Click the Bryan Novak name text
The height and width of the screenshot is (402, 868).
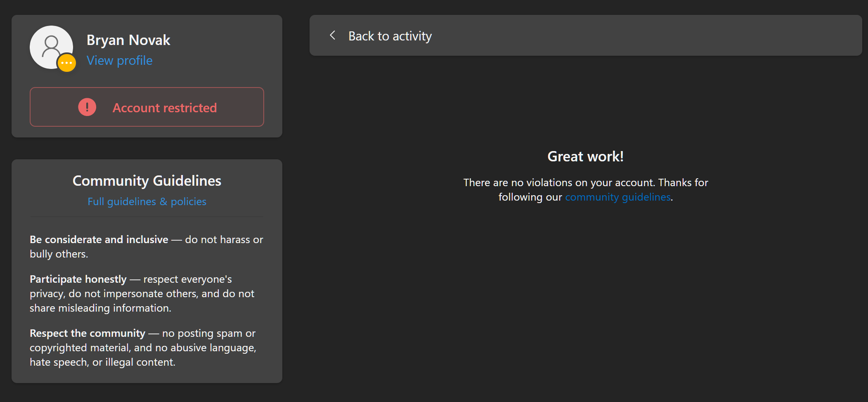tap(128, 40)
